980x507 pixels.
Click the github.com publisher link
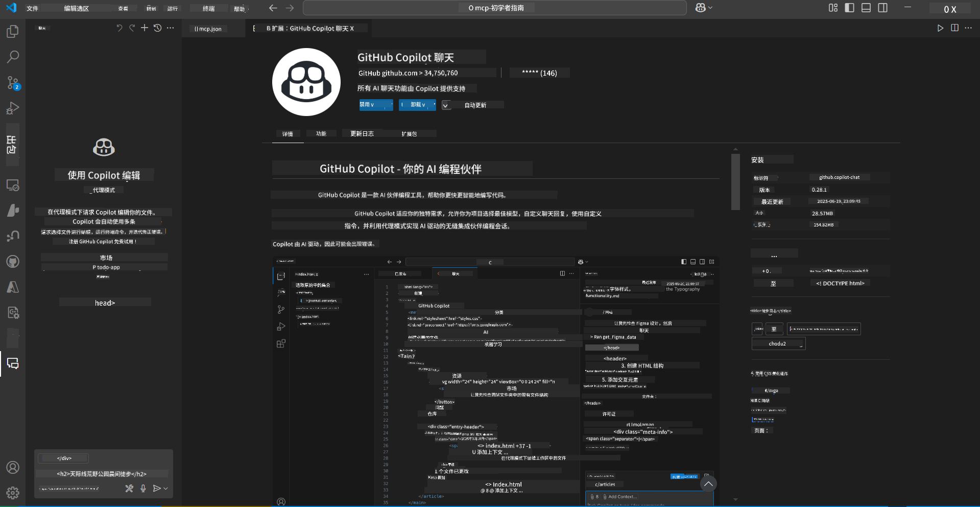pos(400,73)
